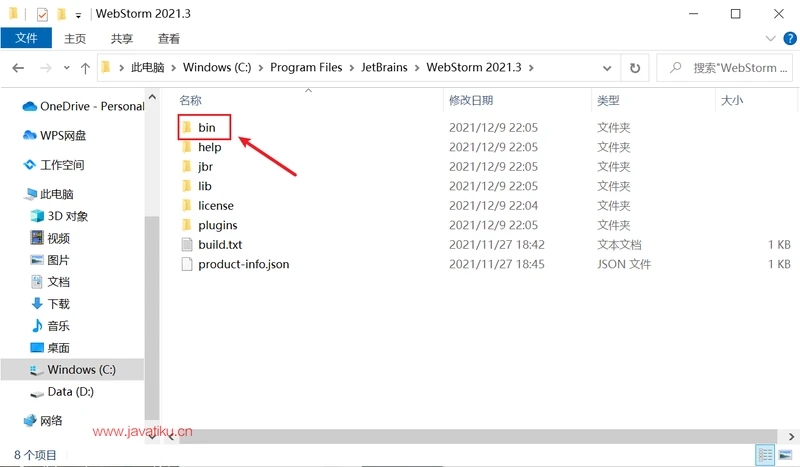
Task: Switch to details view layout
Action: [x=766, y=454]
